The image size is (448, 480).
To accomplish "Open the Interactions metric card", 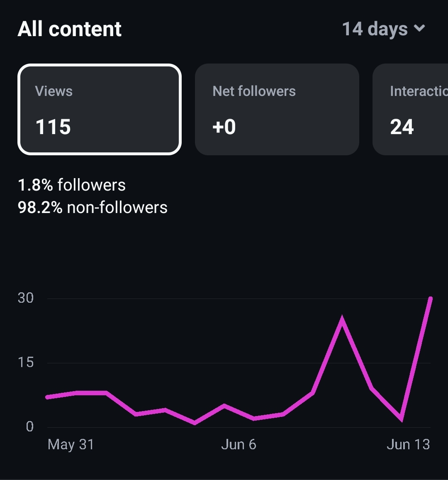I will click(410, 110).
